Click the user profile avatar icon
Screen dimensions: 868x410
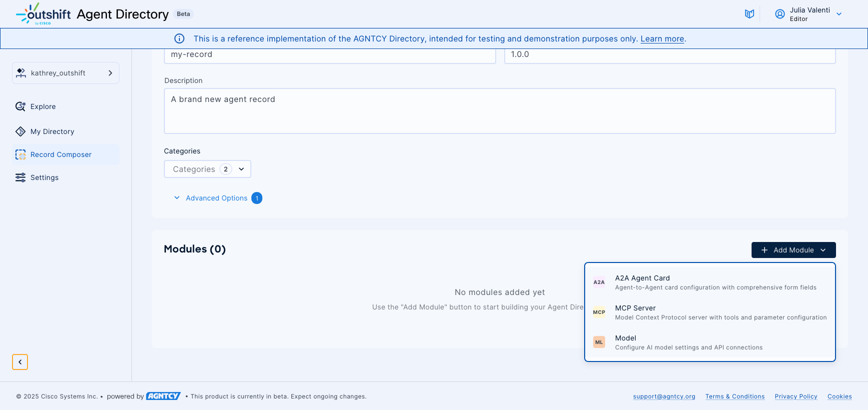pos(780,14)
